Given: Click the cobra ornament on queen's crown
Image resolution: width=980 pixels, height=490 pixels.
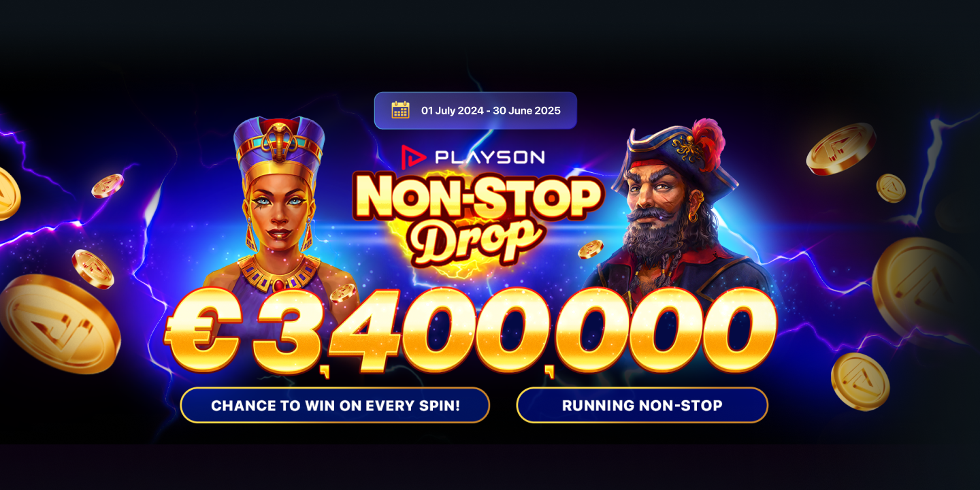Looking at the screenshot, I should [x=279, y=137].
